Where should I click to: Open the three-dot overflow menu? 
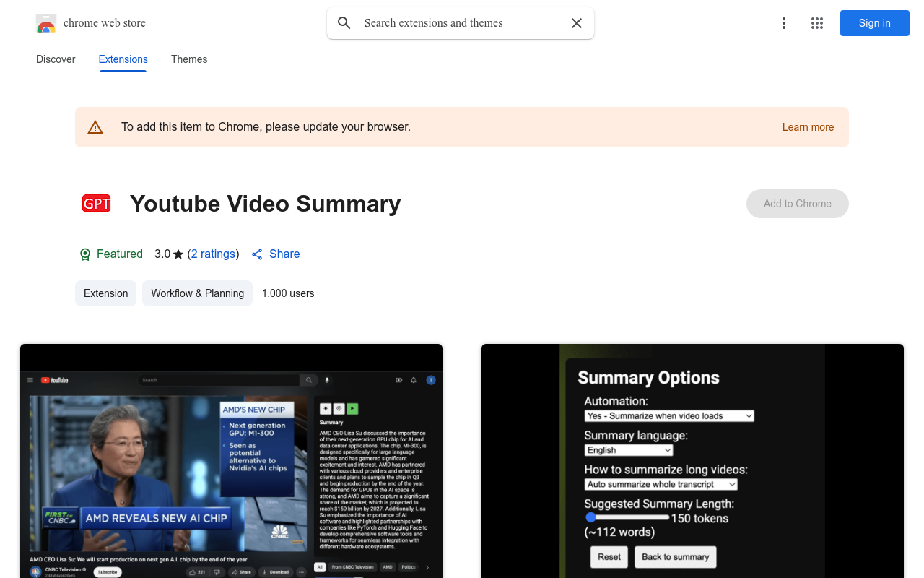point(783,23)
